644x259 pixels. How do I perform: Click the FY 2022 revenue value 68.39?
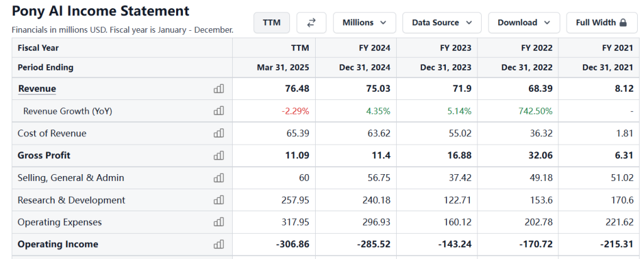tap(540, 89)
